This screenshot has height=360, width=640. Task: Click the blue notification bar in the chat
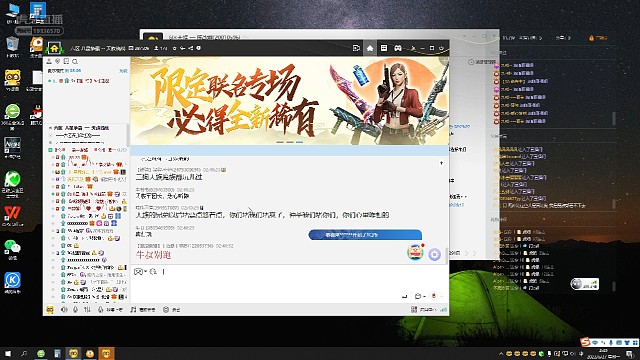point(365,235)
